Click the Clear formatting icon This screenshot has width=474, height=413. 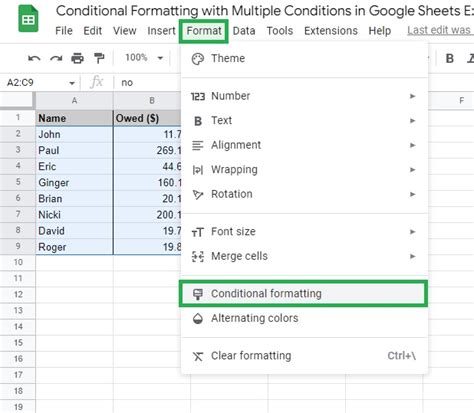[198, 356]
